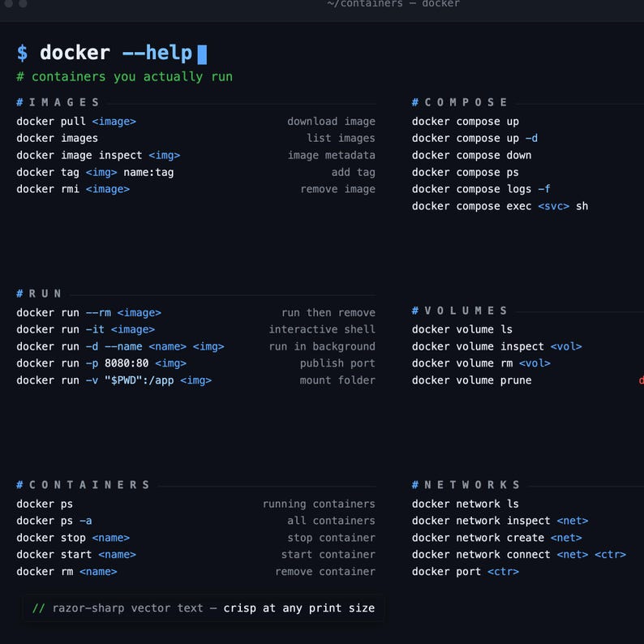Select 'docker volume rm <vol>' command
This screenshot has height=644, width=644.
coord(481,363)
